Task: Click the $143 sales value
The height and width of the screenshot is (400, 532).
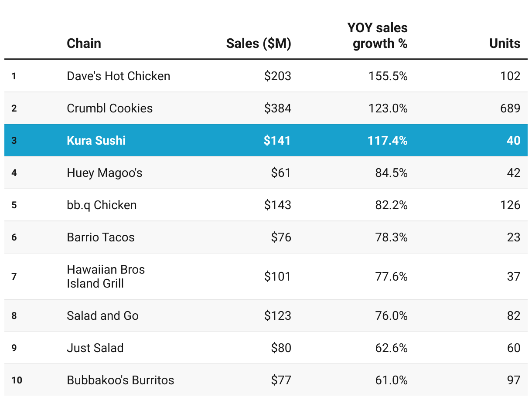Action: [x=277, y=205]
